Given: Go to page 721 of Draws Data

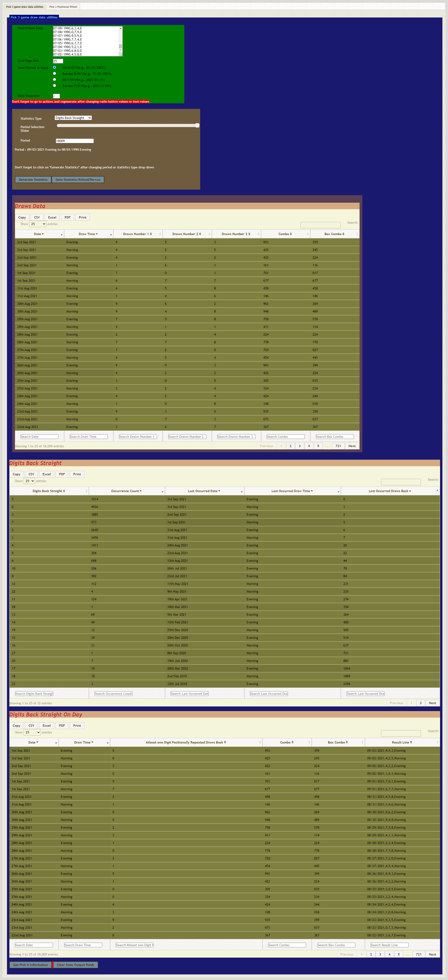Looking at the screenshot, I should point(338,446).
